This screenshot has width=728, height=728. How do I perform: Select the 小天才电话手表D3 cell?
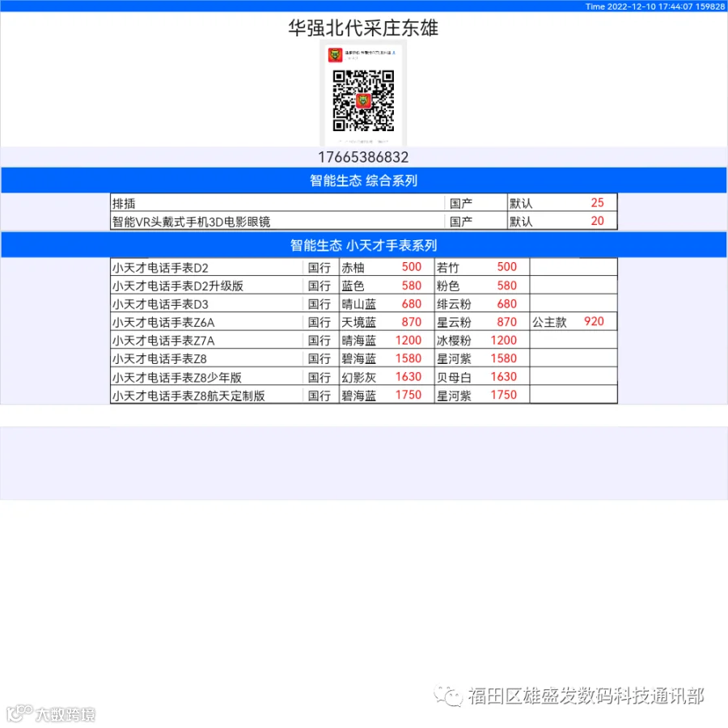point(206,304)
